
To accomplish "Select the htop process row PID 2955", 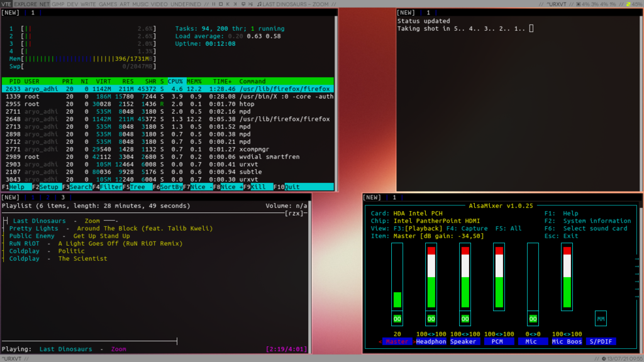I will [x=167, y=104].
